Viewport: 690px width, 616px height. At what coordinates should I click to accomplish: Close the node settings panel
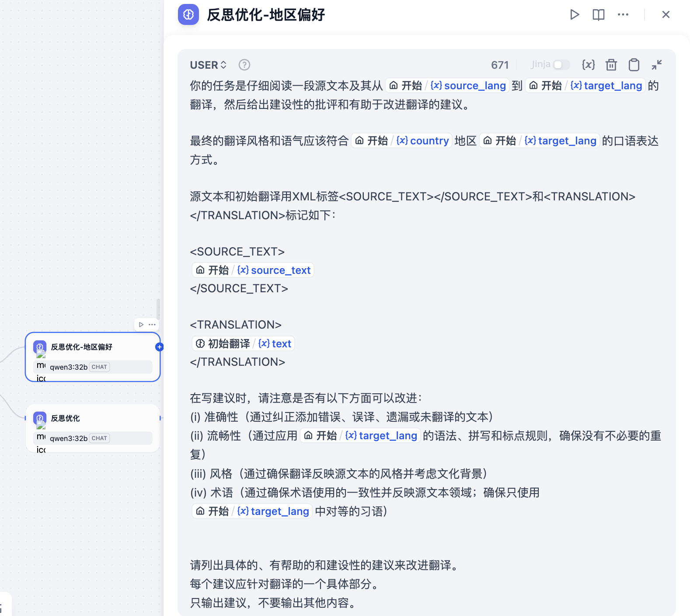pyautogui.click(x=666, y=15)
